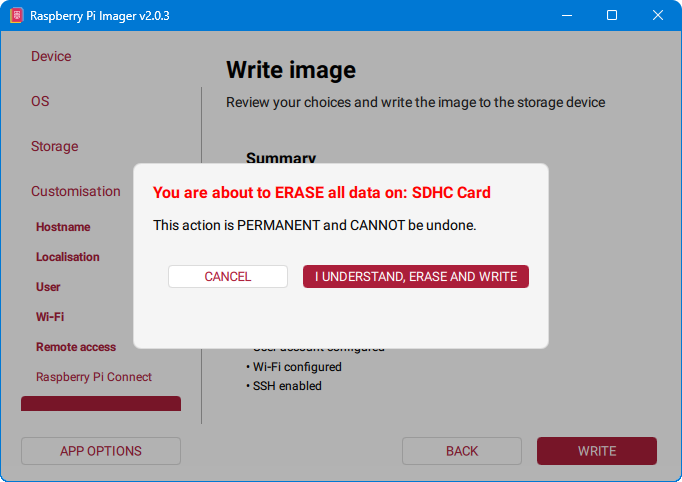The image size is (682, 482).
Task: Maximize the Imager window
Action: (613, 16)
